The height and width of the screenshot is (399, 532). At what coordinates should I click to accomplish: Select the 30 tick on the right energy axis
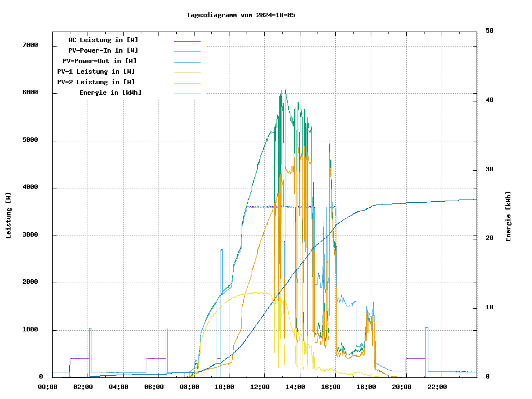[x=489, y=170]
